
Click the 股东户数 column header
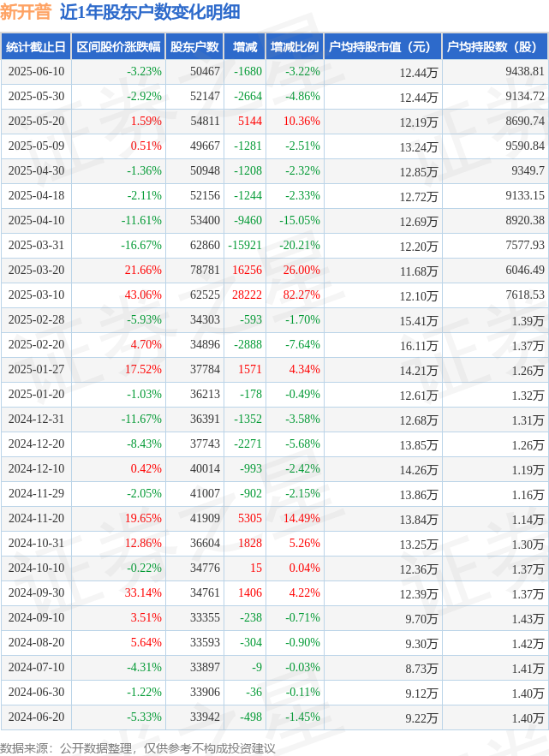[x=194, y=47]
